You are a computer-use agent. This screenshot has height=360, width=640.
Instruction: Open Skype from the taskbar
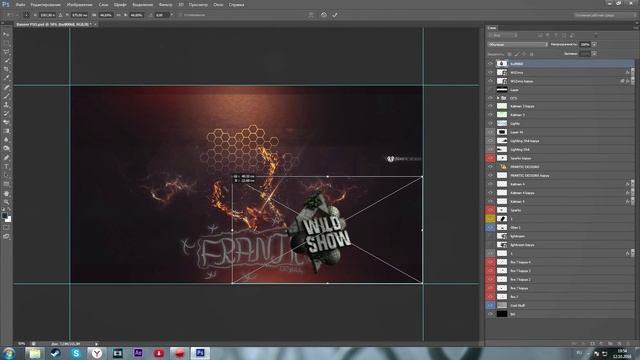pos(76,353)
